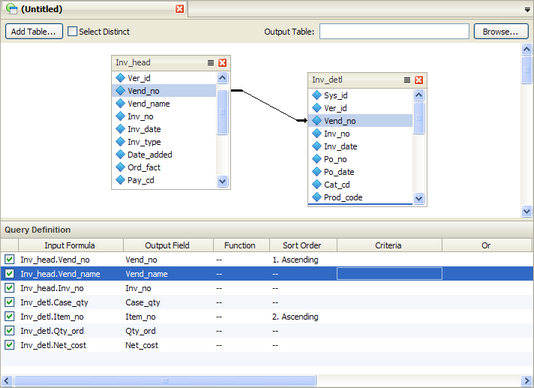Viewport: 534px width, 388px height.
Task: Uncheck the Inv_head.Inv_no row checkbox
Action: click(9, 288)
